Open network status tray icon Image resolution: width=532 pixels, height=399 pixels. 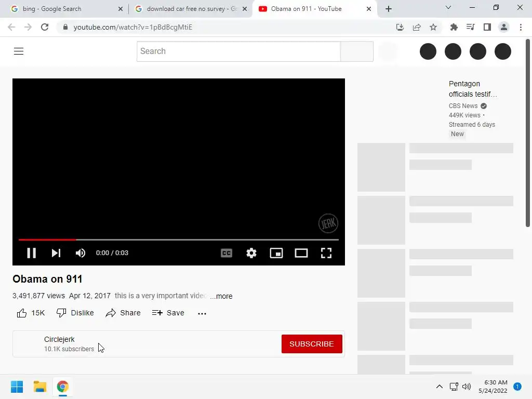point(454,387)
